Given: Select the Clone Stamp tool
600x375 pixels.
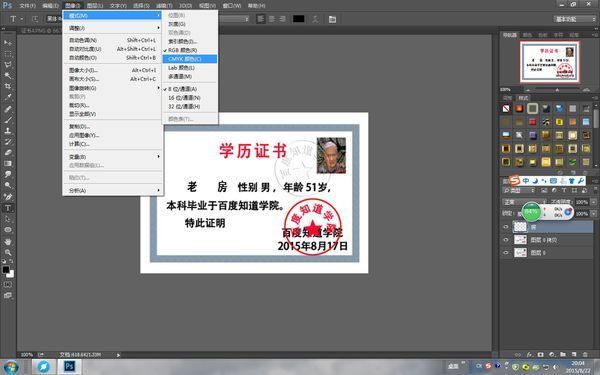Looking at the screenshot, I should click(8, 130).
